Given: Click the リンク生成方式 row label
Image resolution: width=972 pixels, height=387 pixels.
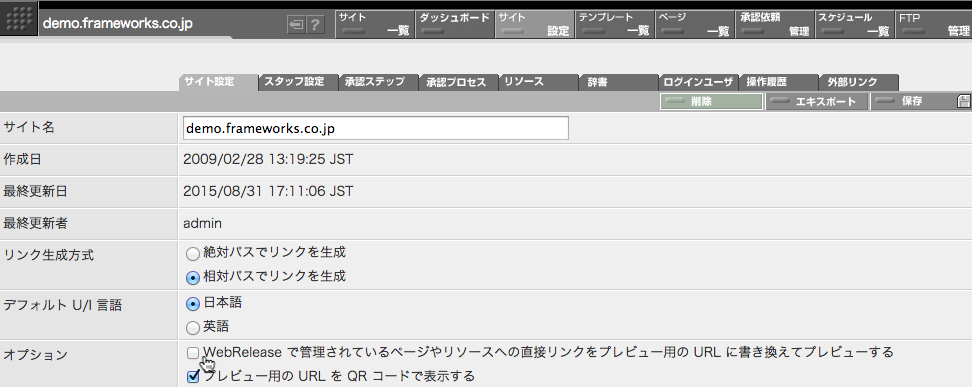Looking at the screenshot, I should coord(49,255).
